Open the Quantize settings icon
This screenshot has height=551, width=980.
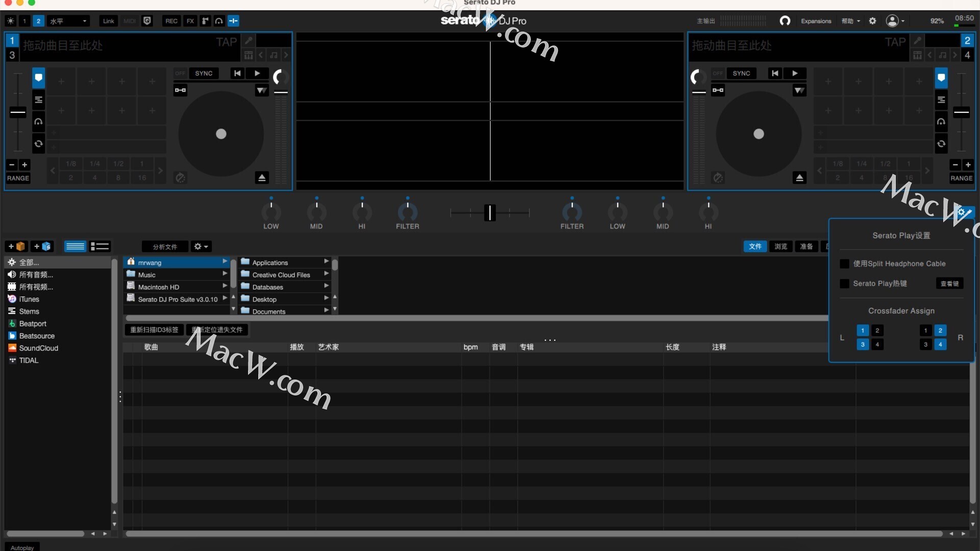(x=148, y=21)
